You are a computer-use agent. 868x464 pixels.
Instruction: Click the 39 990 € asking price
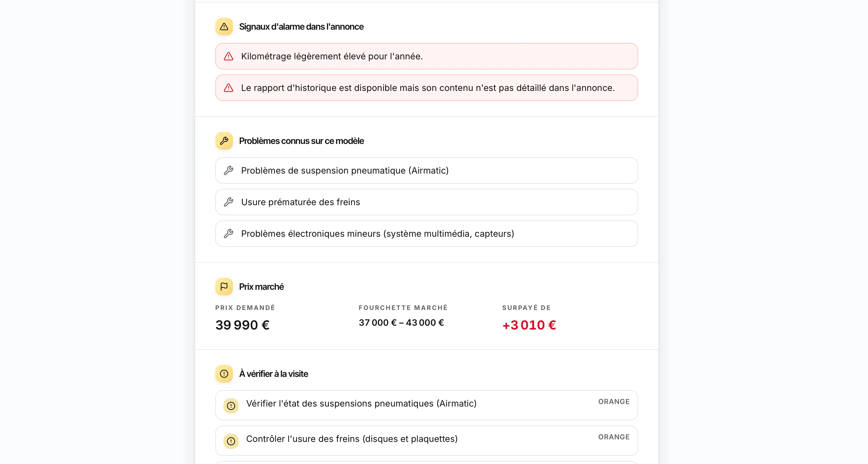tap(242, 325)
